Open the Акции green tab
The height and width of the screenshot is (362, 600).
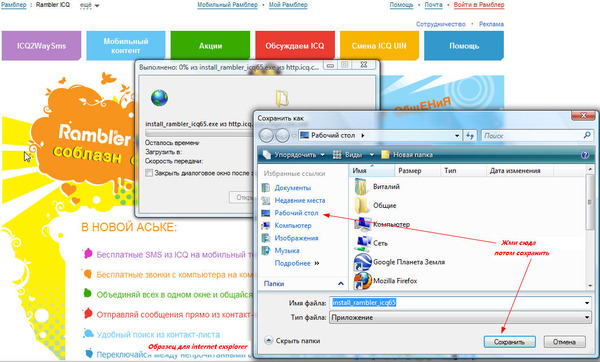(x=210, y=46)
